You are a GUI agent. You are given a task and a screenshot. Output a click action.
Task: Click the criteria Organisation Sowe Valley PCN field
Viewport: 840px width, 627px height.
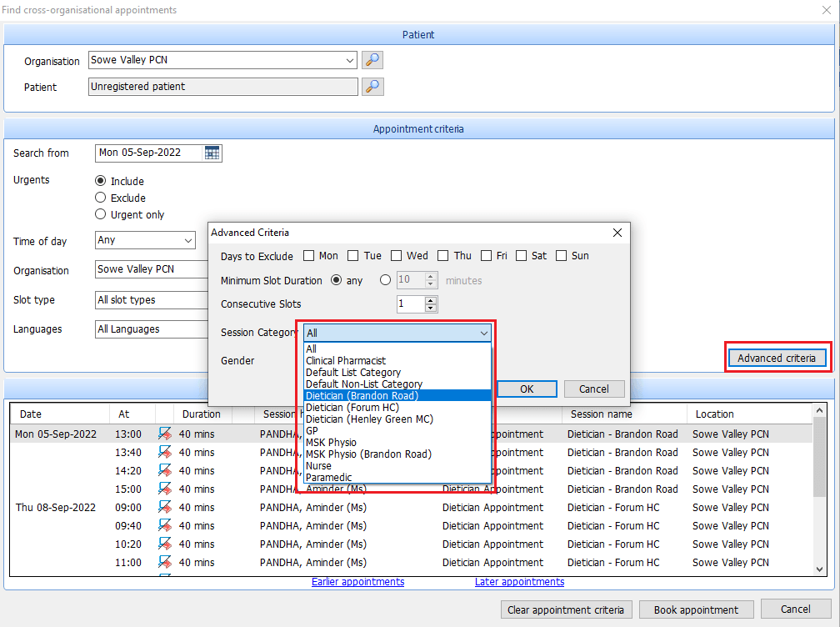pos(152,269)
